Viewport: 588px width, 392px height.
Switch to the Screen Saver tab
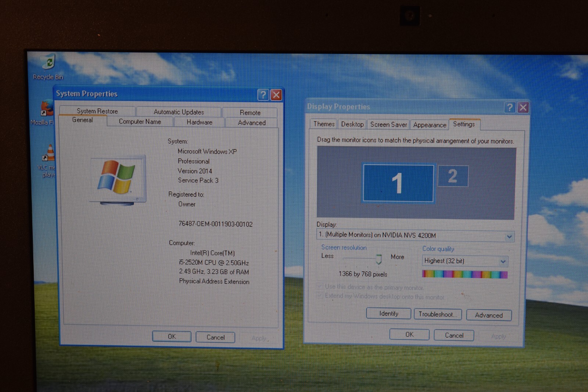(x=388, y=125)
